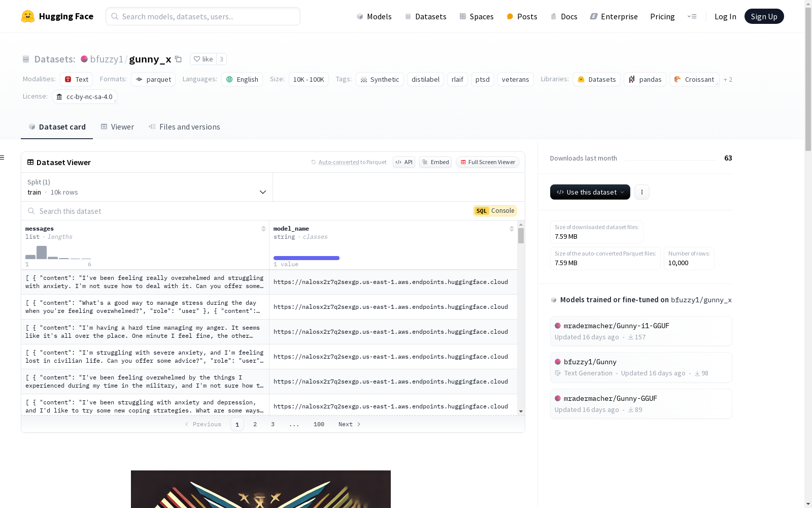Expand the +2 more libraries
This screenshot has width=812, height=508.
(728, 79)
